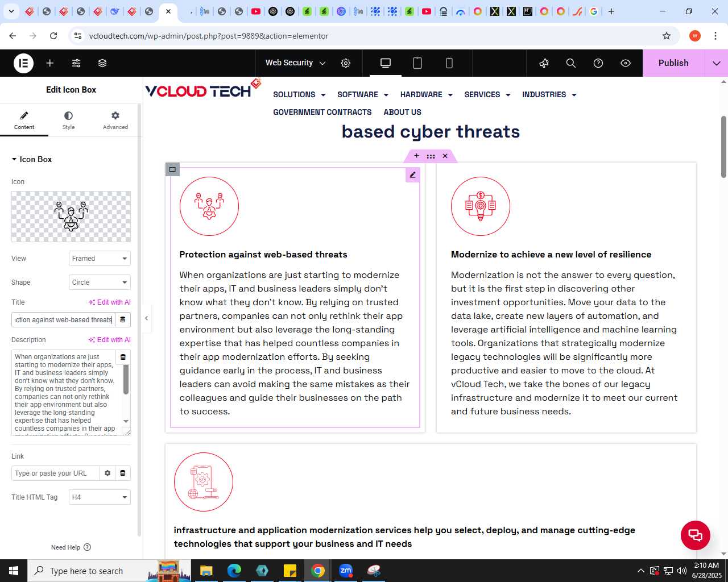Viewport: 728px width, 582px height.
Task: Switch to the Content tab
Action: pyautogui.click(x=24, y=120)
